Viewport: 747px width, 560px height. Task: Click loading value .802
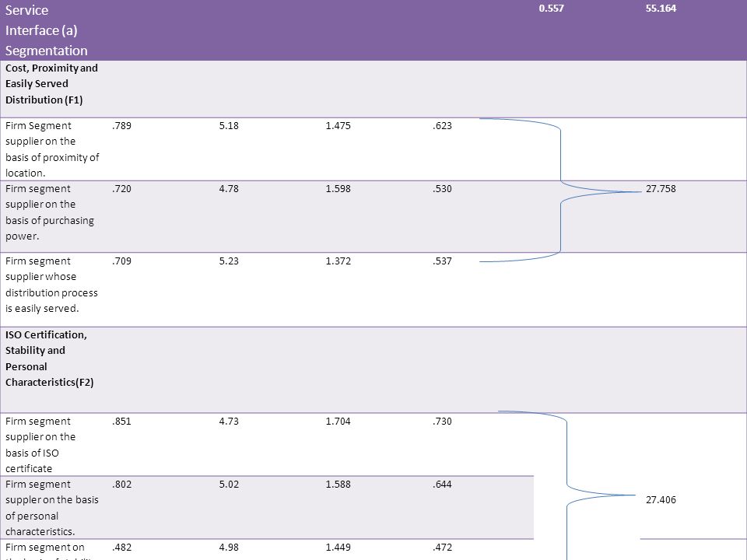pos(121,485)
